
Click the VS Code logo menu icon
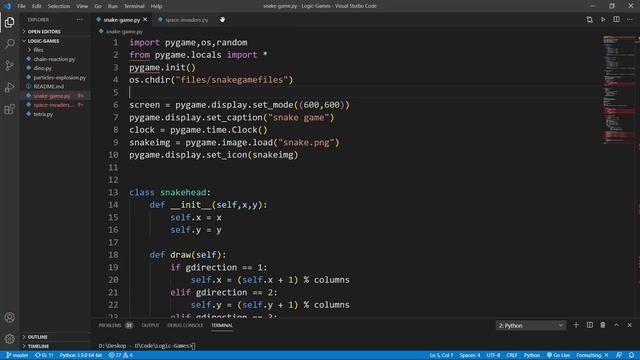tap(7, 6)
